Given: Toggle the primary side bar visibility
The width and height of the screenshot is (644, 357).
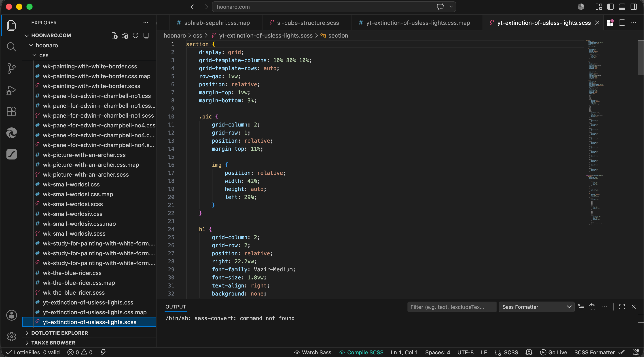Looking at the screenshot, I should pyautogui.click(x=610, y=7).
